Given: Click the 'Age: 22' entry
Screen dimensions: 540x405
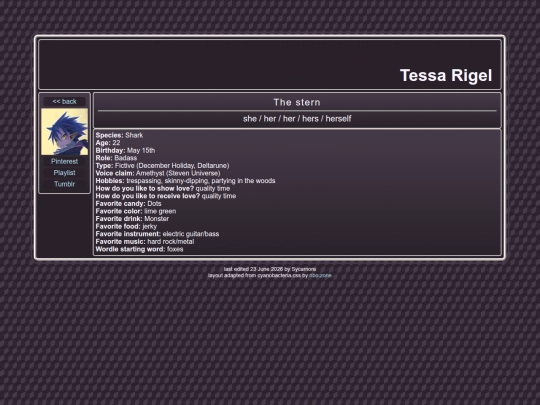Looking at the screenshot, I should [x=108, y=143].
